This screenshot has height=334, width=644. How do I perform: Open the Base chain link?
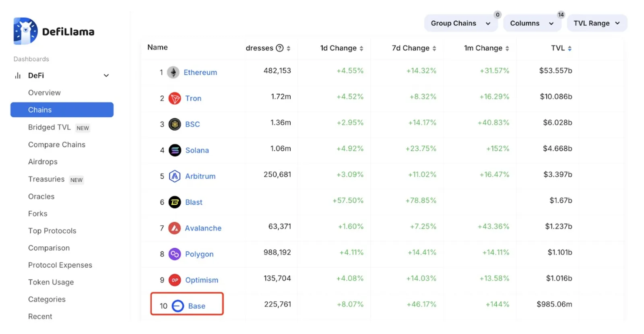[197, 306]
